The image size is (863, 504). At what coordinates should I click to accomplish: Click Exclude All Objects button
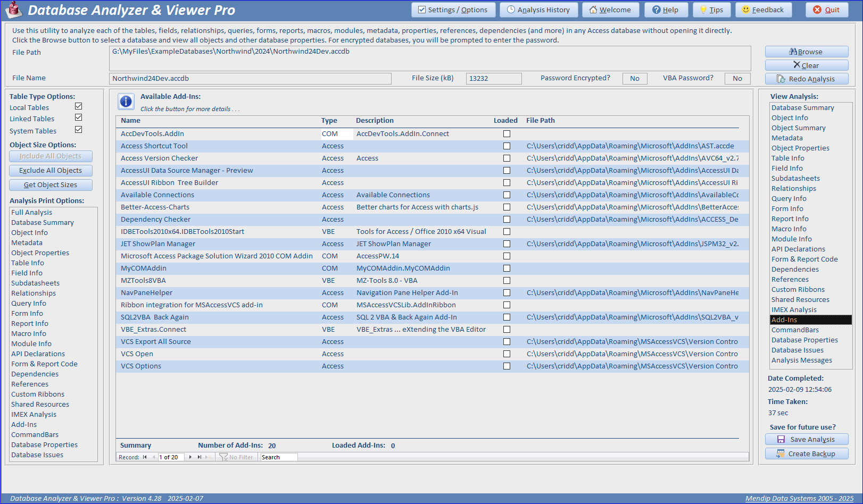pos(51,171)
